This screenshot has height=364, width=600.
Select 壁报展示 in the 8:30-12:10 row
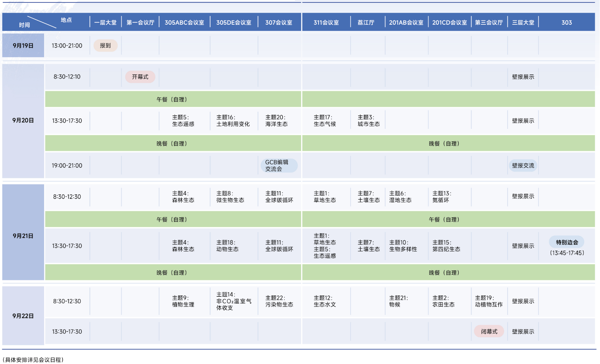coord(523,77)
